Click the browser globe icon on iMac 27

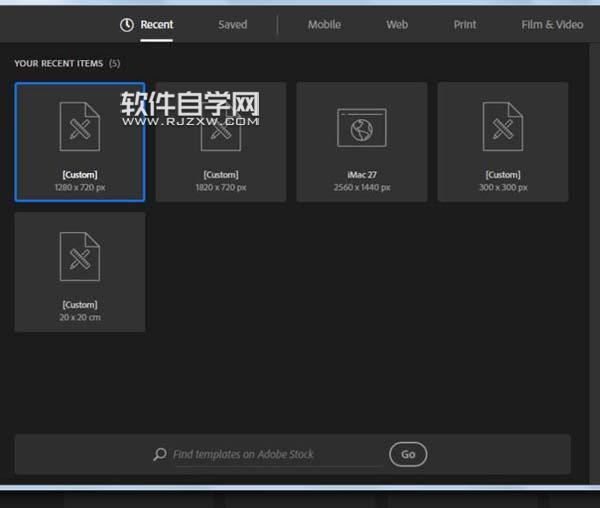(x=362, y=128)
